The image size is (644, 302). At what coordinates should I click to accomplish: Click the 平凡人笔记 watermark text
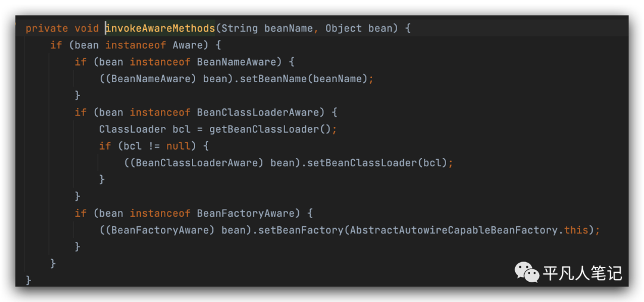pos(582,273)
